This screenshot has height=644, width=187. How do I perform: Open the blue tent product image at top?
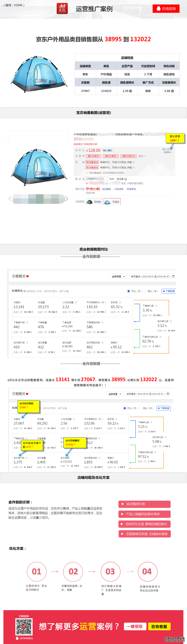[39, 74]
